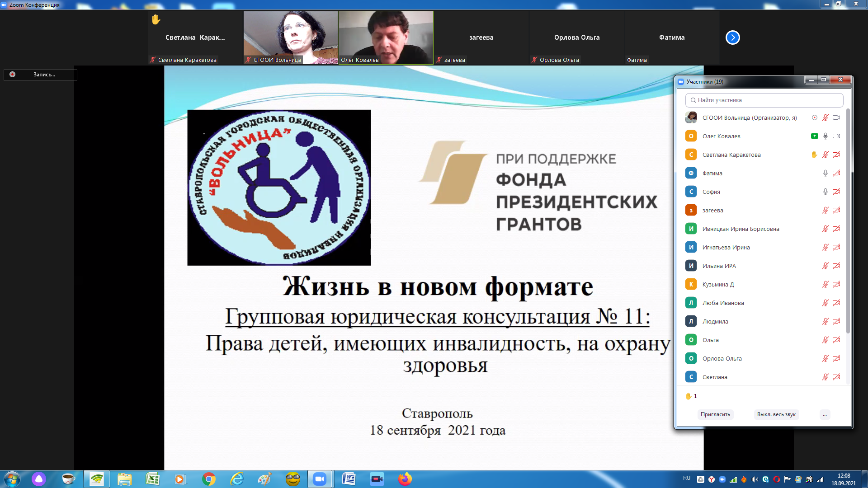Screen dimensions: 868x488
Task: Click the Пригласить button
Action: [x=715, y=414]
